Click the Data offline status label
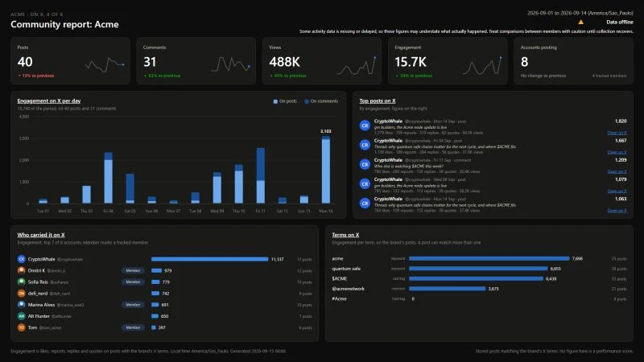644x362 pixels. tap(619, 23)
